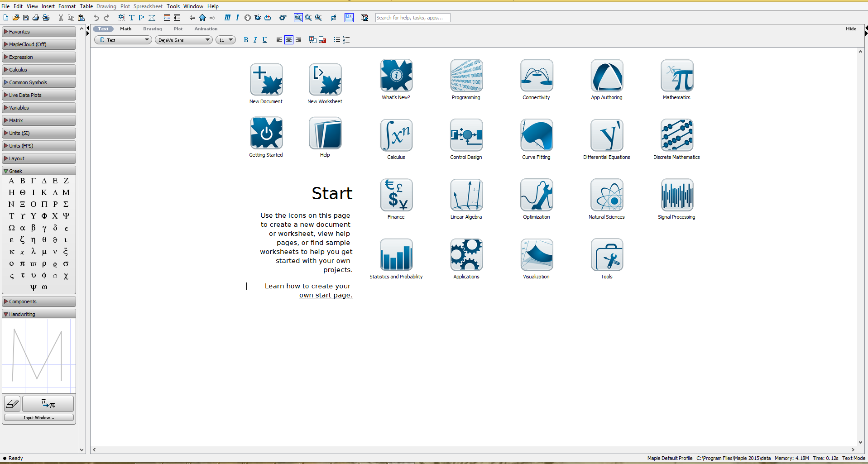Select center text alignment
The height and width of the screenshot is (464, 868).
(x=288, y=40)
